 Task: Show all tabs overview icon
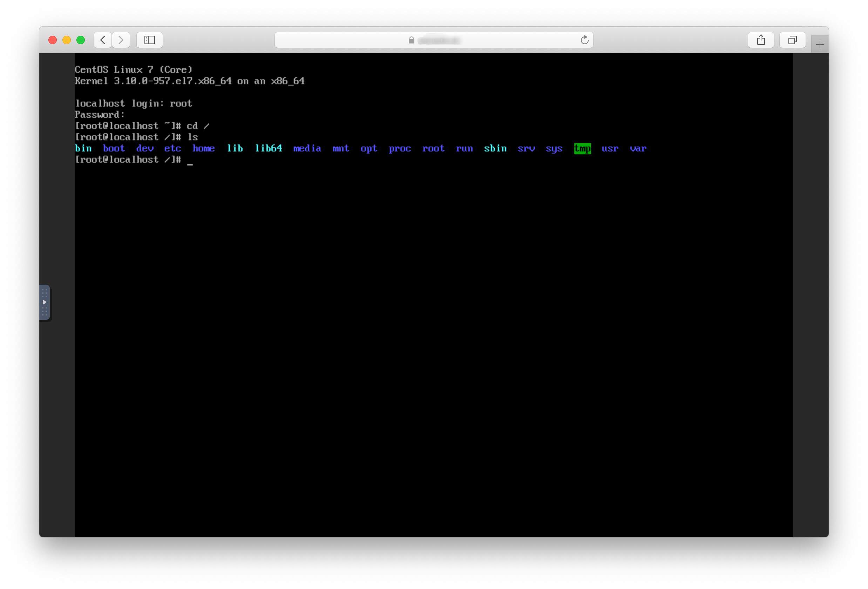tap(792, 40)
